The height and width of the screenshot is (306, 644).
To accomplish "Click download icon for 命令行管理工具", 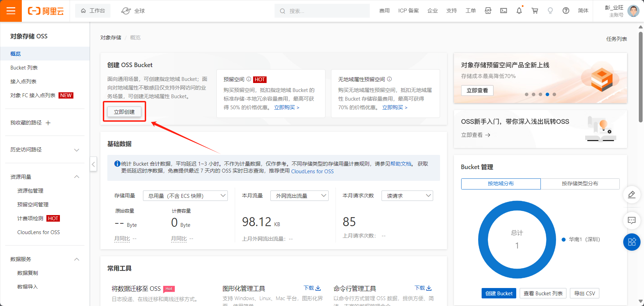I will pos(429,288).
